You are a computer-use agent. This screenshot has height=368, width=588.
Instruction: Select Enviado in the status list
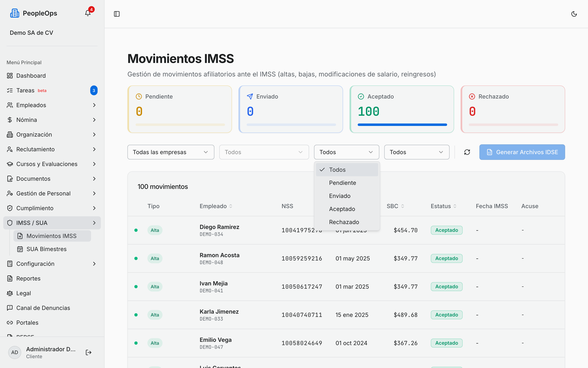click(347, 196)
